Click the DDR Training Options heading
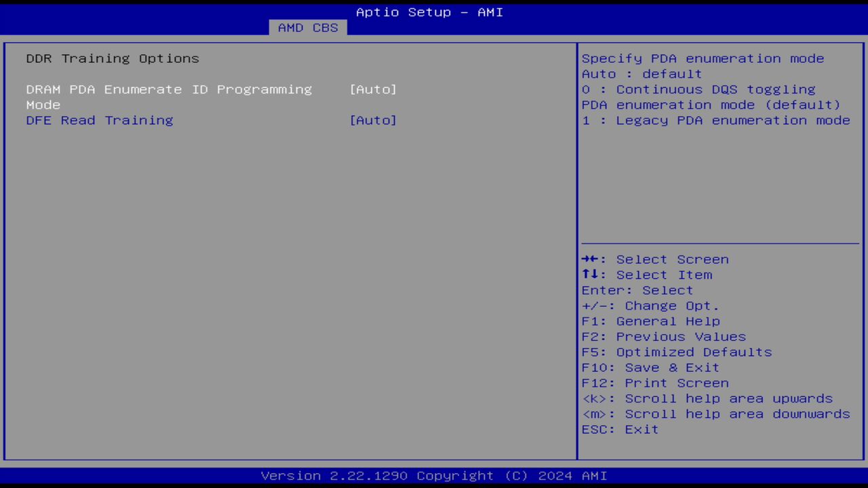868x488 pixels. click(113, 59)
